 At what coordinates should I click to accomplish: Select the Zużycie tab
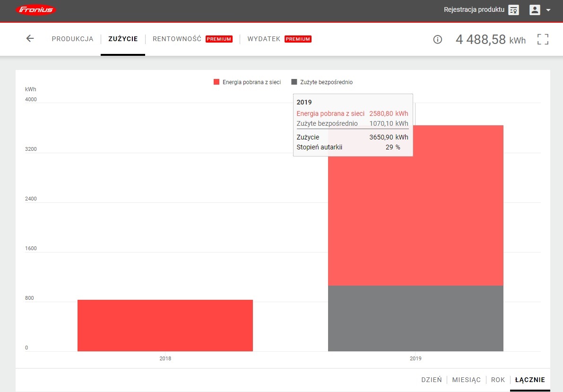(x=123, y=39)
